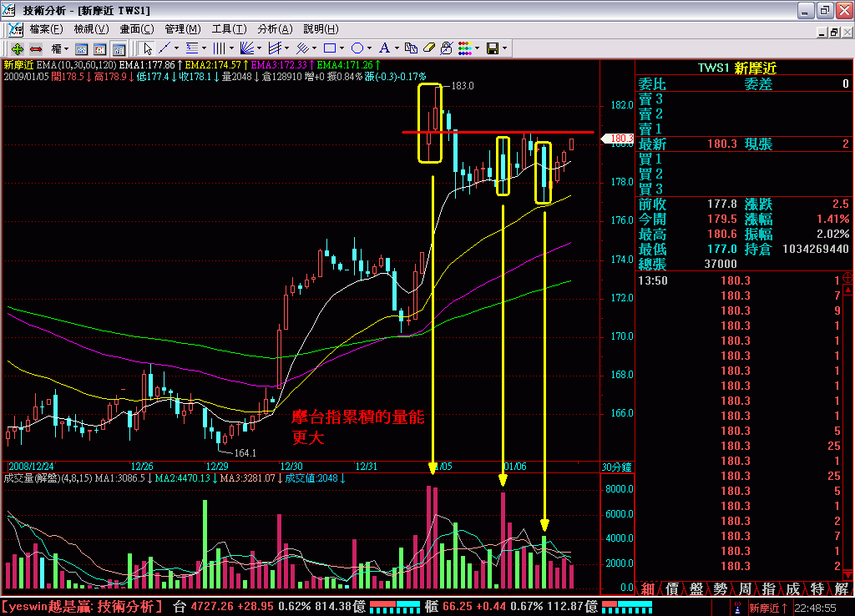Open the 畫面(C) menu

point(137,29)
